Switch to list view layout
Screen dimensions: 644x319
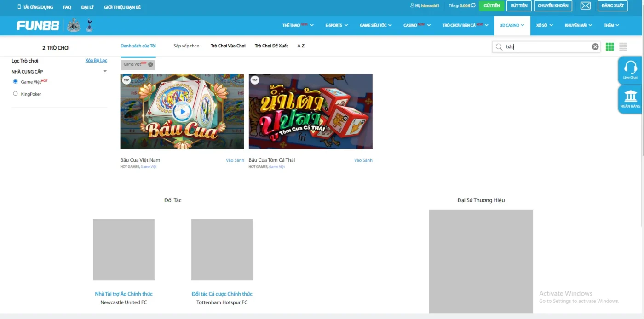click(x=623, y=46)
